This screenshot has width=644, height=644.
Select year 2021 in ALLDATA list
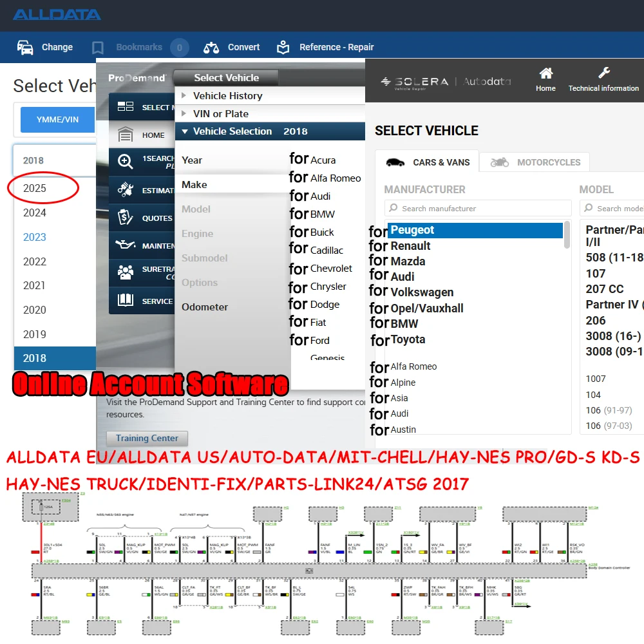click(34, 285)
